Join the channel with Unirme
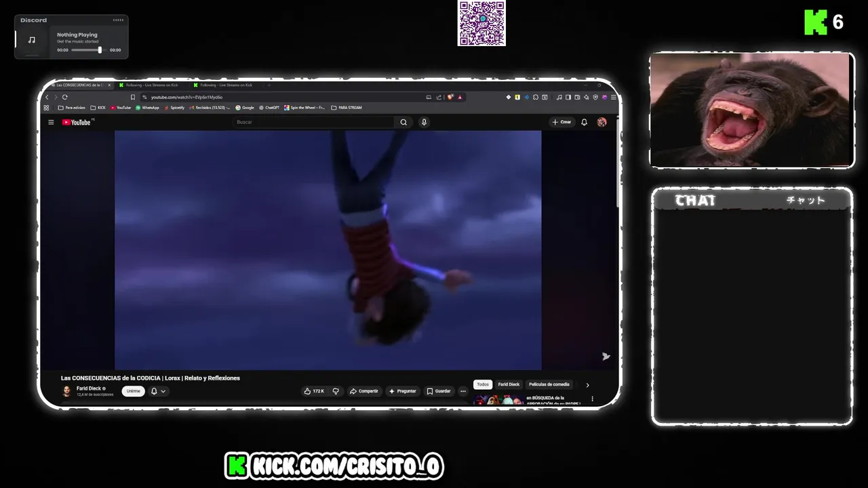 pos(134,391)
